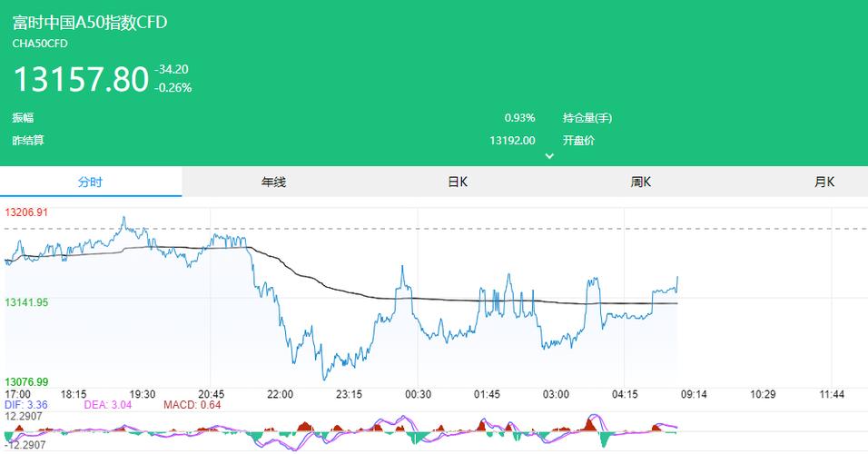Screen dimensions: 868x454
Task: Click the low price label 13076.99
Action: (x=26, y=382)
